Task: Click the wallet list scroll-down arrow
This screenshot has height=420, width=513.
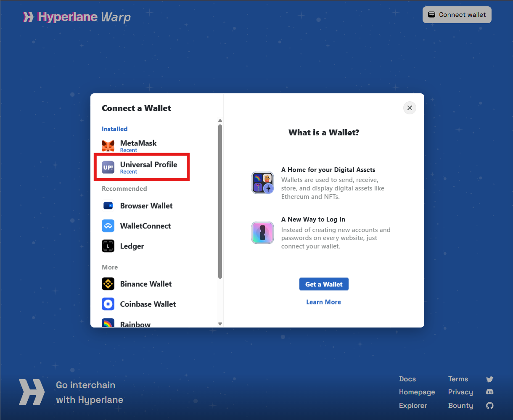Action: click(220, 324)
